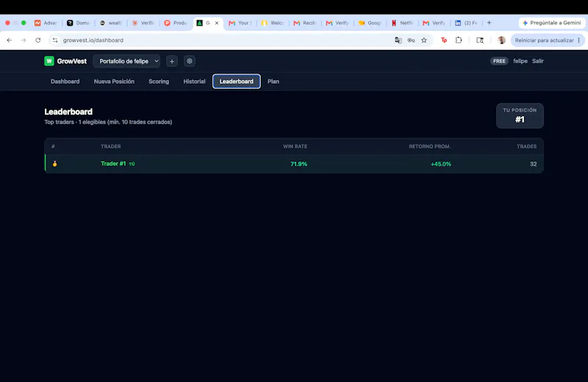Switch to the Your Gmail browser tab
Screen dimensions: 588x382
click(x=240, y=23)
